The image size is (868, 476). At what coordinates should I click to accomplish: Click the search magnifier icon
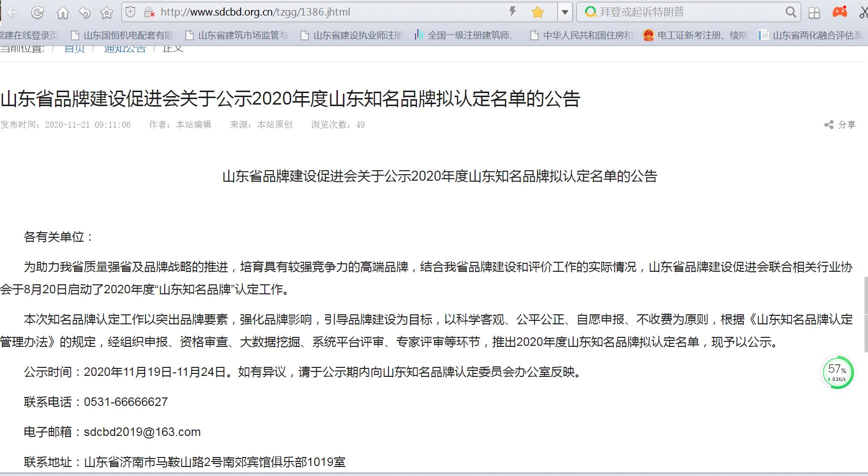(x=790, y=12)
